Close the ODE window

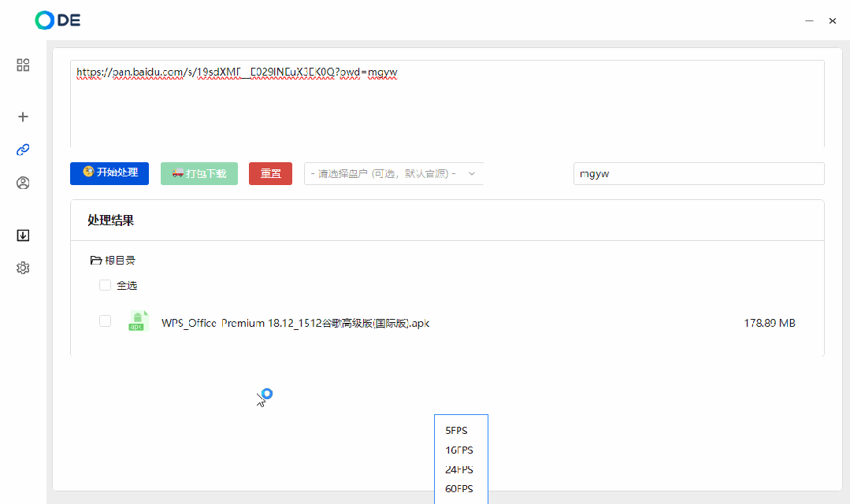[833, 20]
